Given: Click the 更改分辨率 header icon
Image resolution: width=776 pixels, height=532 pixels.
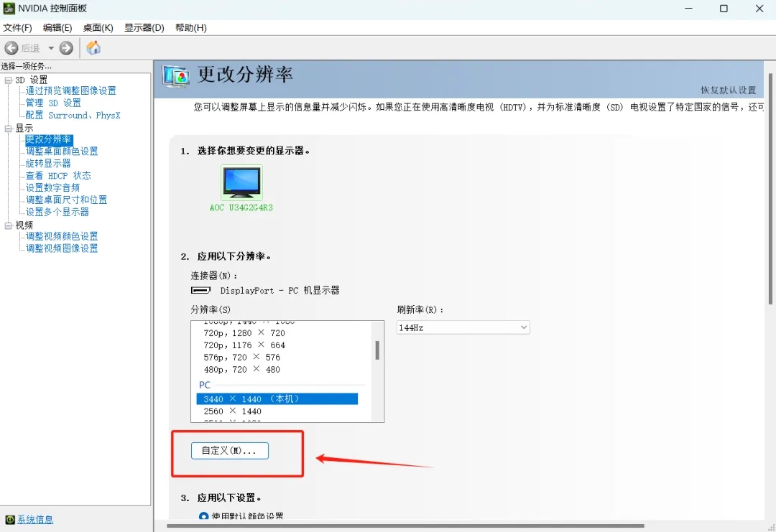Looking at the screenshot, I should point(176,75).
